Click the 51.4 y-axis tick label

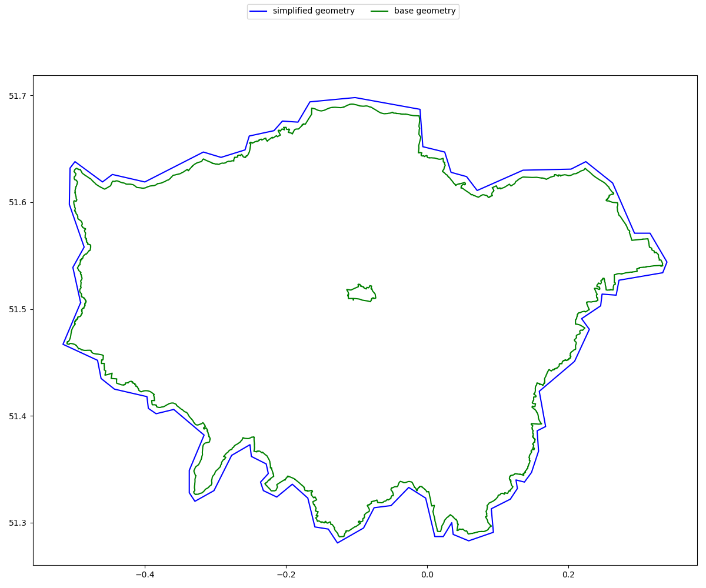17,416
